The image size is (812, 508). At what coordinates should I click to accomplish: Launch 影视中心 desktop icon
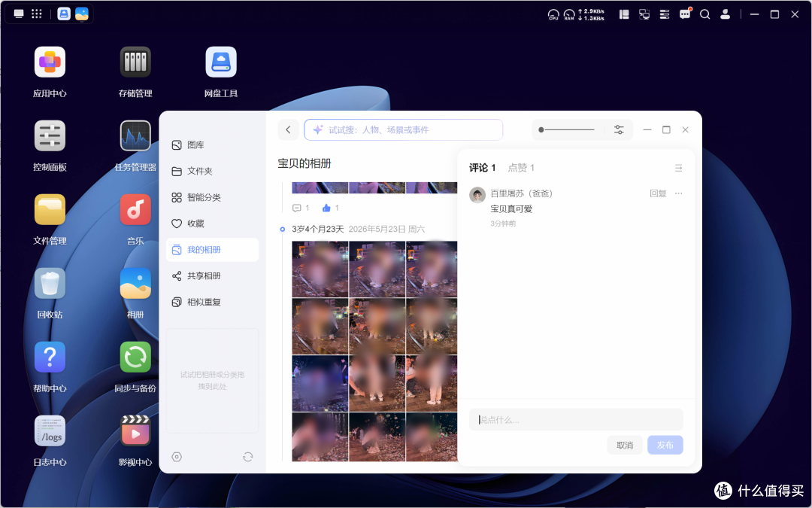coord(135,430)
